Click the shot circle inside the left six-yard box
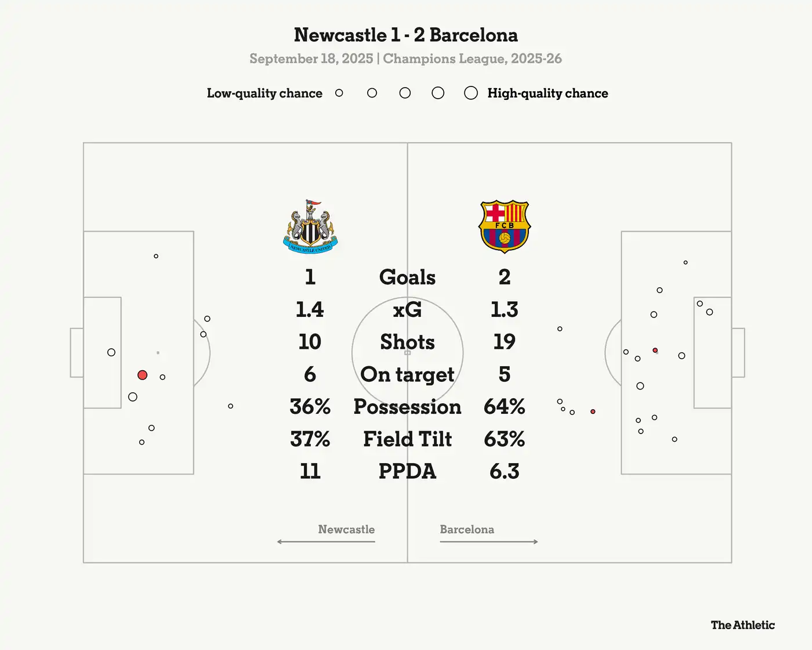 click(x=111, y=352)
